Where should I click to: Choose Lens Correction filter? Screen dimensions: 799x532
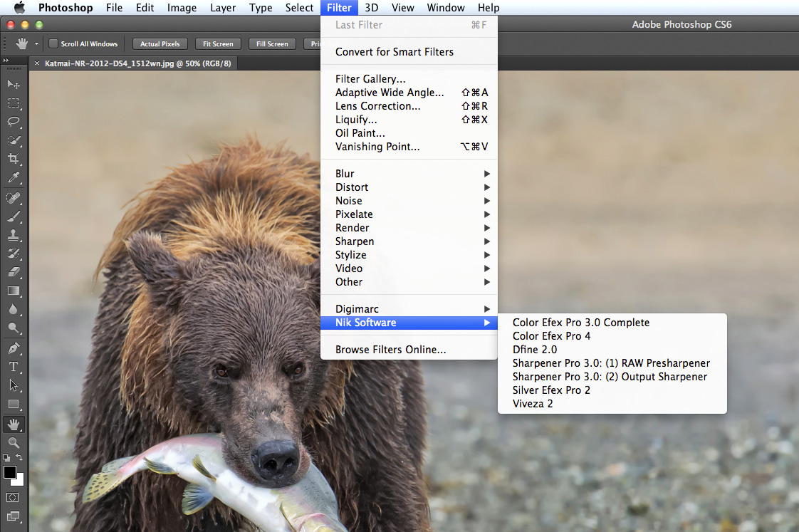[x=409, y=106]
